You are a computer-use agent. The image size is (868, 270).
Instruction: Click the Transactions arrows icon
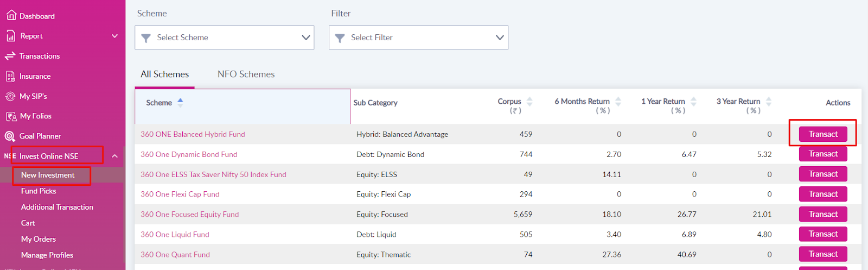[x=10, y=56]
